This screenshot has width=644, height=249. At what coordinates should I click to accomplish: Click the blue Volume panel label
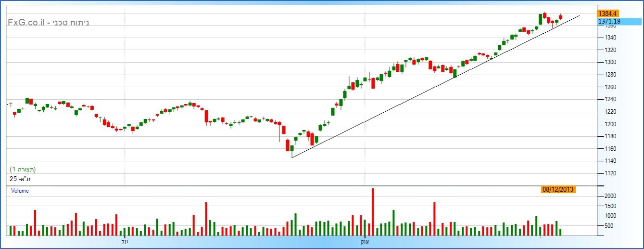click(20, 191)
